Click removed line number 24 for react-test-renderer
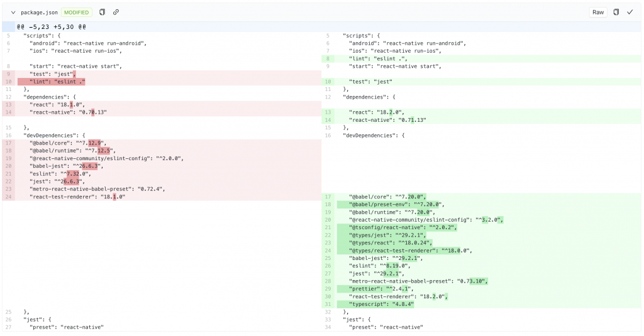Image resolution: width=644 pixels, height=336 pixels. pyautogui.click(x=9, y=197)
